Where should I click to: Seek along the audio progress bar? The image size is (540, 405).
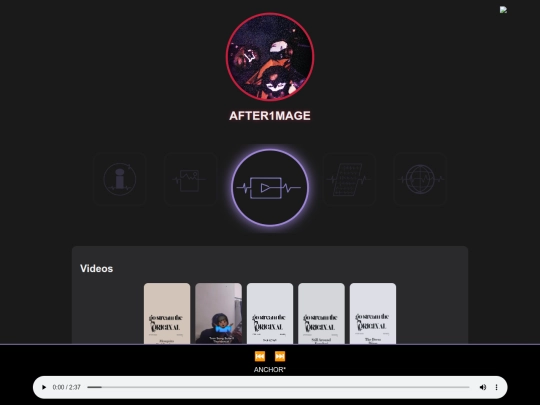click(x=278, y=387)
